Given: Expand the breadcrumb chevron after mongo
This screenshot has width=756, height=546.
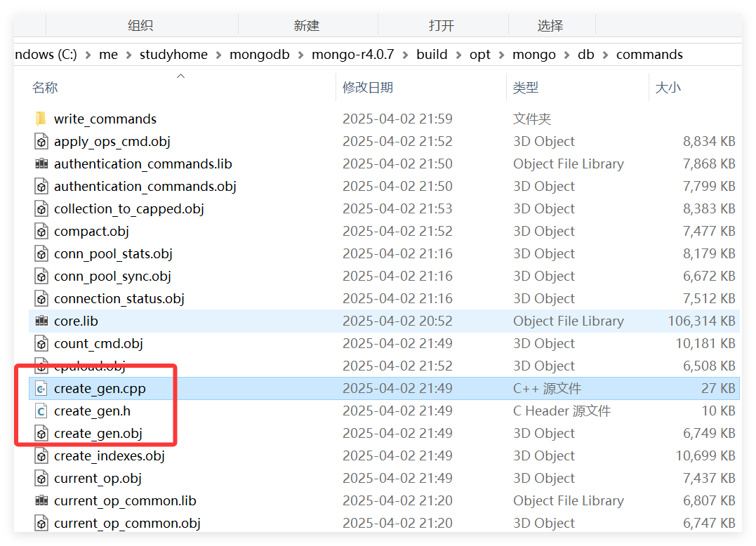Looking at the screenshot, I should click(566, 55).
